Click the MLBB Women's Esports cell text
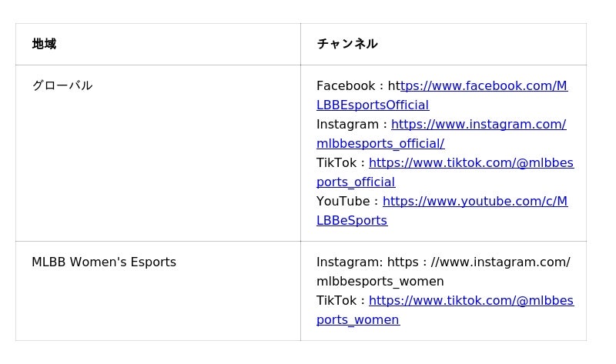The image size is (616, 364). coord(104,262)
